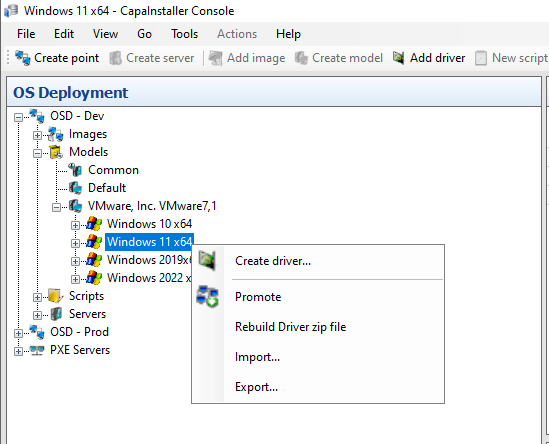
Task: Click the Common model icon
Action: tap(75, 170)
